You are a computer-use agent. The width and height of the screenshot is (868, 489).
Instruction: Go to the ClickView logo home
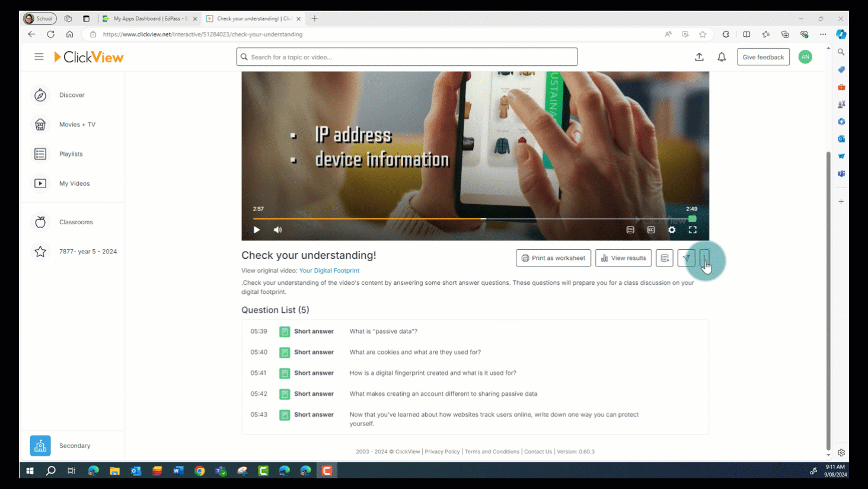point(89,57)
